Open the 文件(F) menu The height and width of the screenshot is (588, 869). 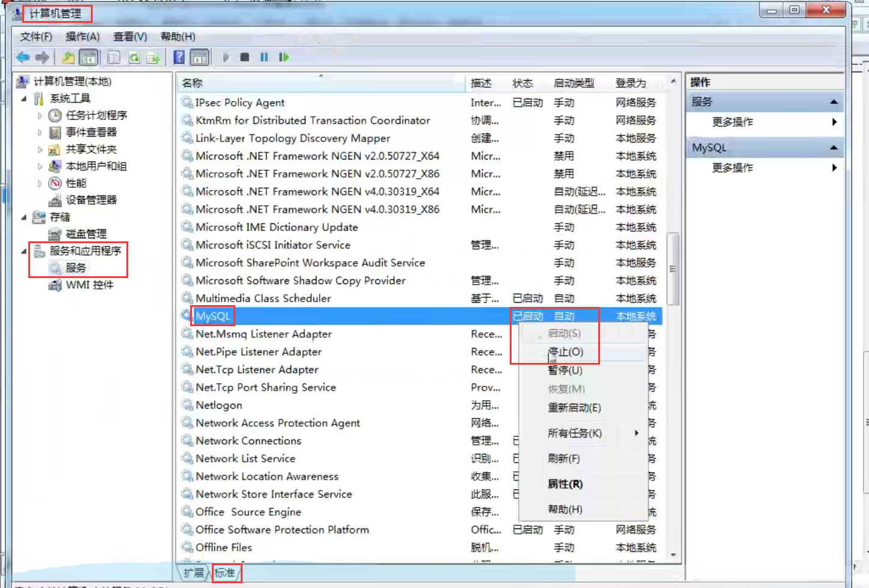(x=36, y=37)
